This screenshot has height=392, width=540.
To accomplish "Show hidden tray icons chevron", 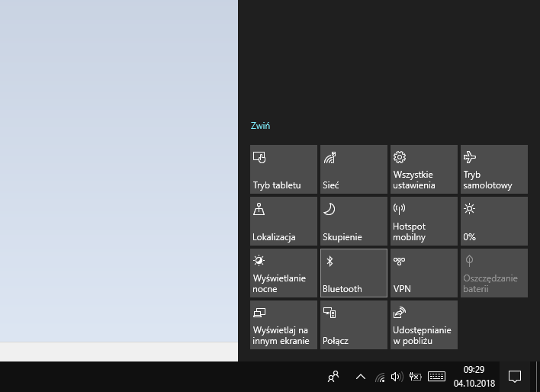I will coord(361,377).
